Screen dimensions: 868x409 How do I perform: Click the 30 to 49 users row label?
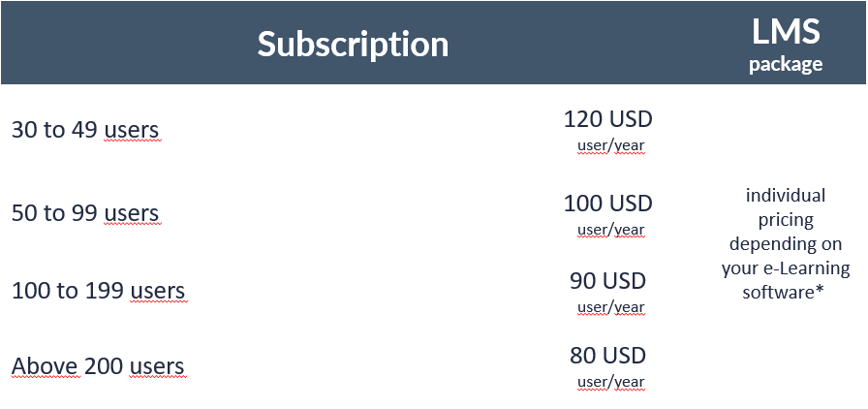[85, 130]
